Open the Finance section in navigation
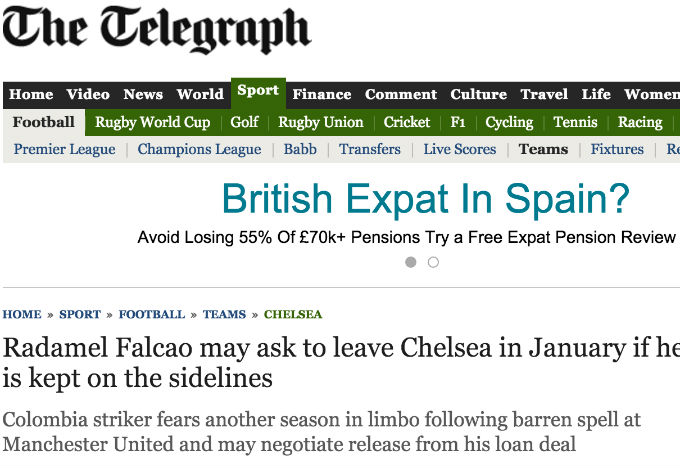680x468 pixels. 321,95
